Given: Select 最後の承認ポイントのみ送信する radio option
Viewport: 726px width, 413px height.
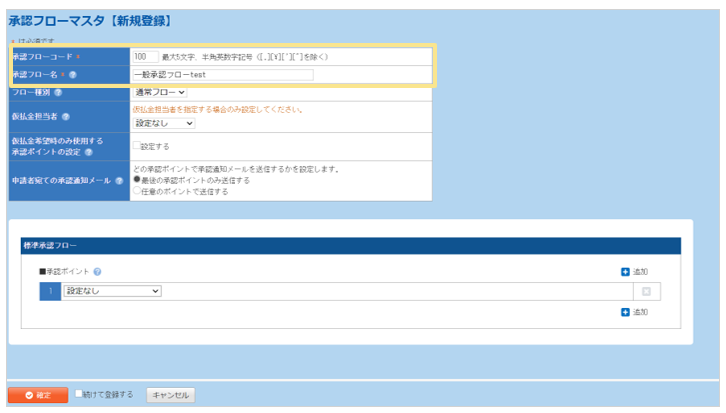Looking at the screenshot, I should click(137, 180).
